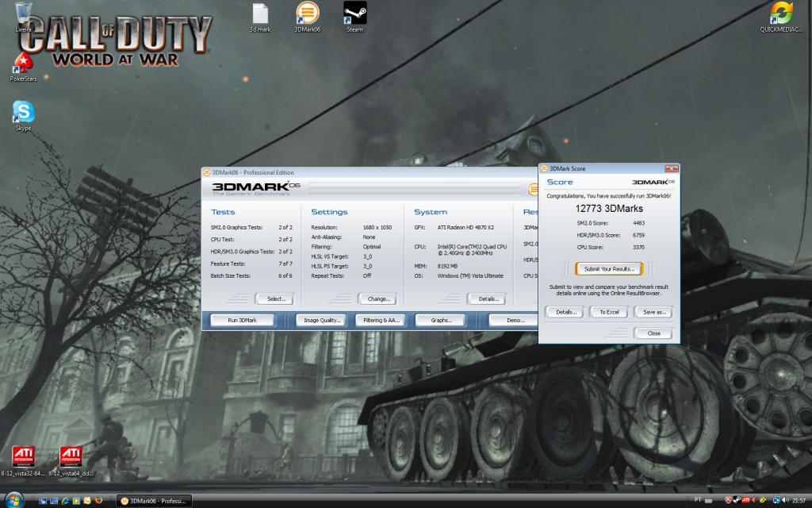Open the Recycle Bin (Lixeira) desktop icon

[x=23, y=16]
